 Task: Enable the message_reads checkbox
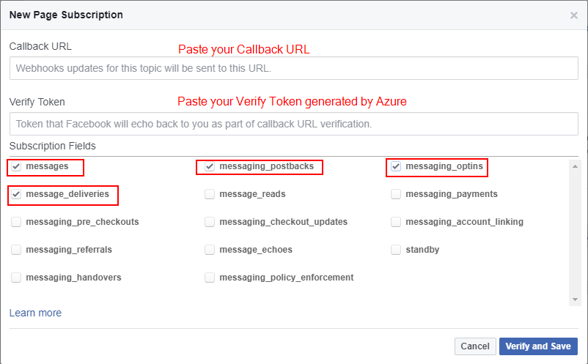(210, 194)
